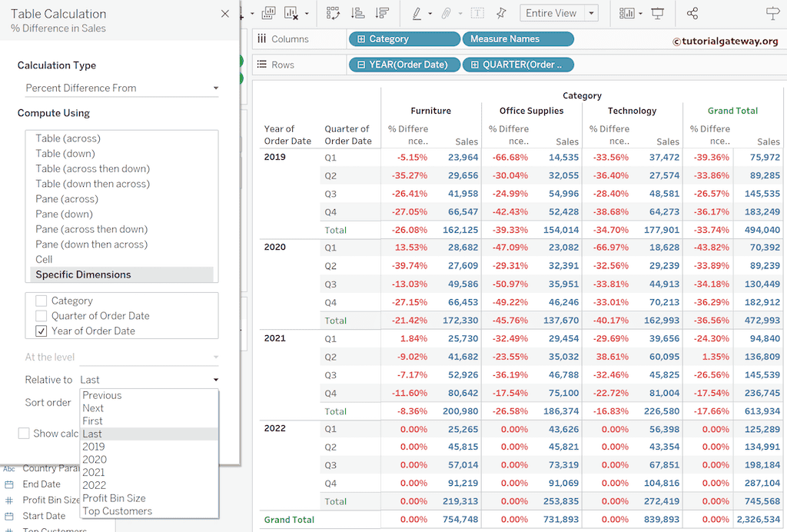Click the Fix Axes pin icon
The height and width of the screenshot is (532, 787).
[501, 13]
